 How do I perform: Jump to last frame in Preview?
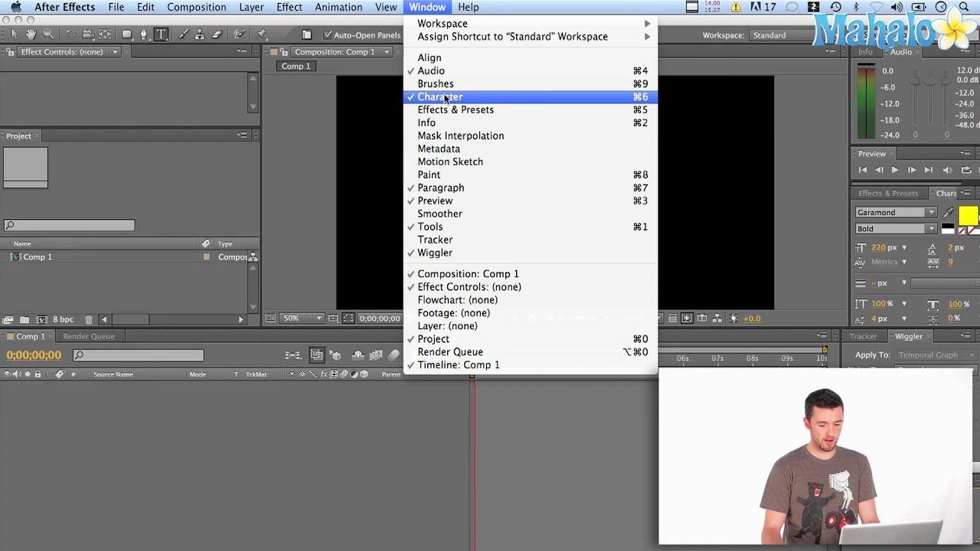tap(928, 170)
